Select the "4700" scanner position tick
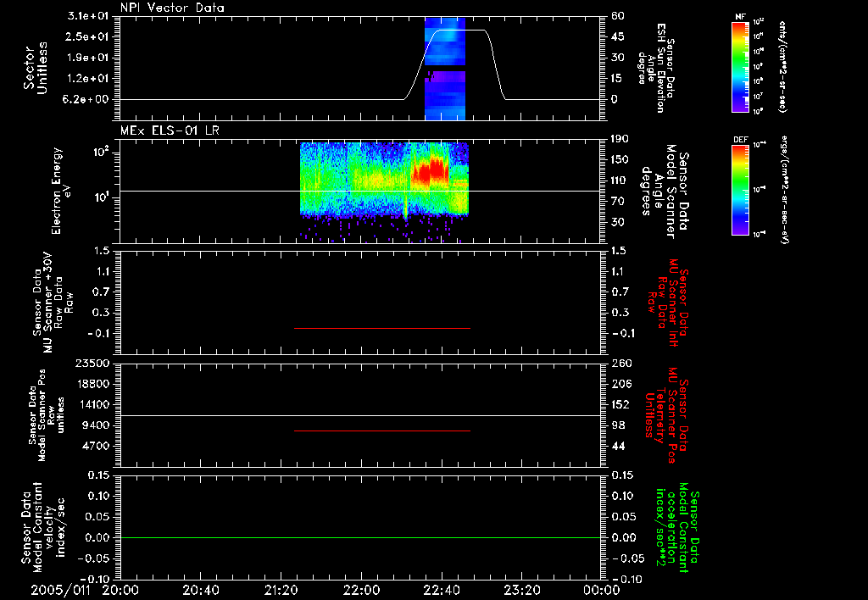 tap(96, 446)
